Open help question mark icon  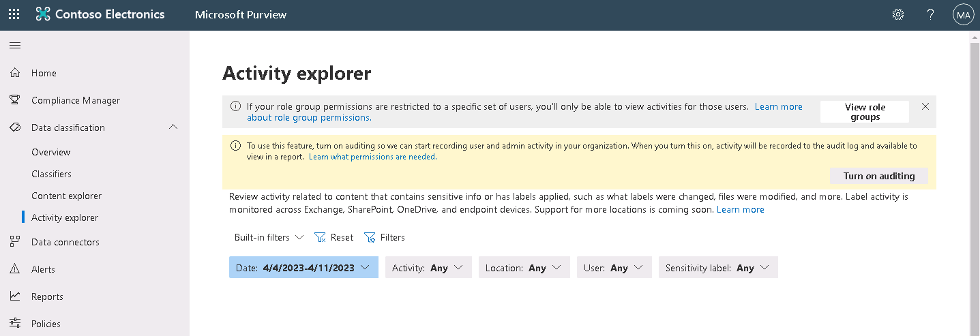point(930,14)
